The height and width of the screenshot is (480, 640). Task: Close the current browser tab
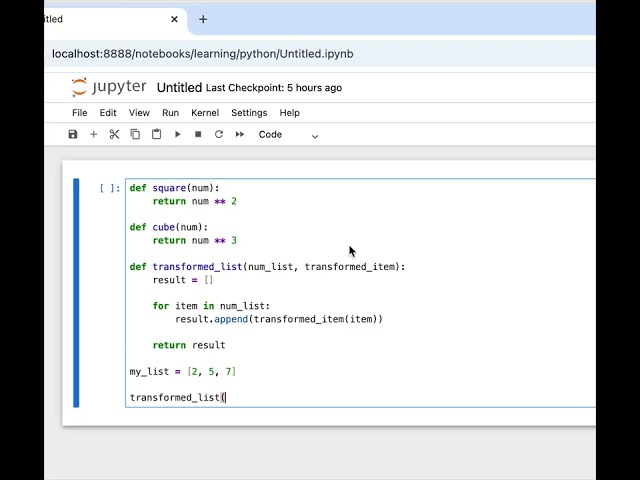pos(174,19)
